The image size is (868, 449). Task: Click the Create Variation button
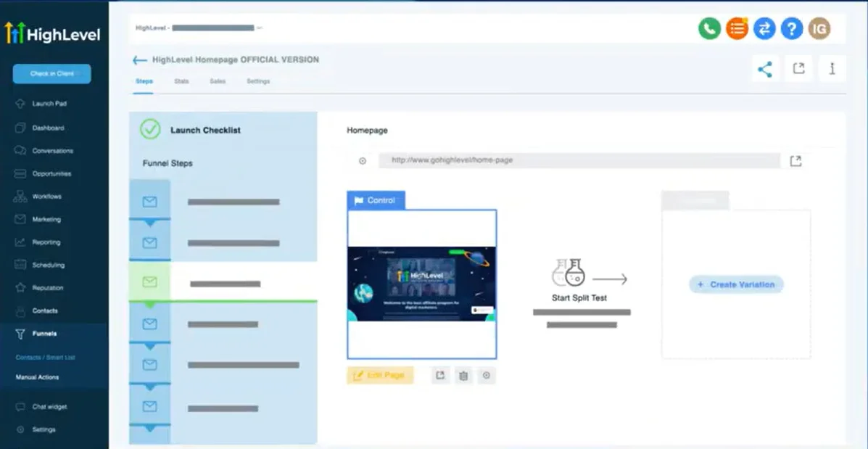(x=736, y=284)
